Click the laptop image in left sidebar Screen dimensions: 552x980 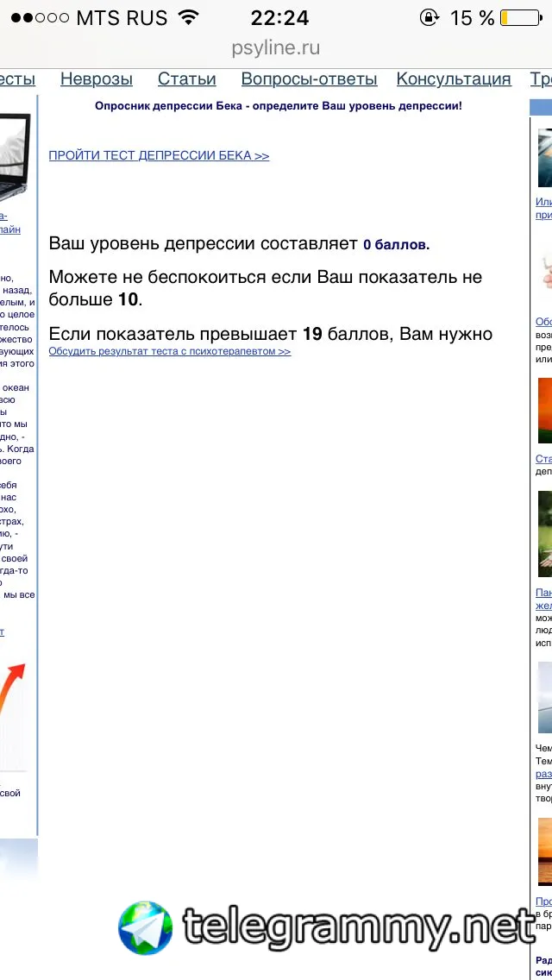15,158
